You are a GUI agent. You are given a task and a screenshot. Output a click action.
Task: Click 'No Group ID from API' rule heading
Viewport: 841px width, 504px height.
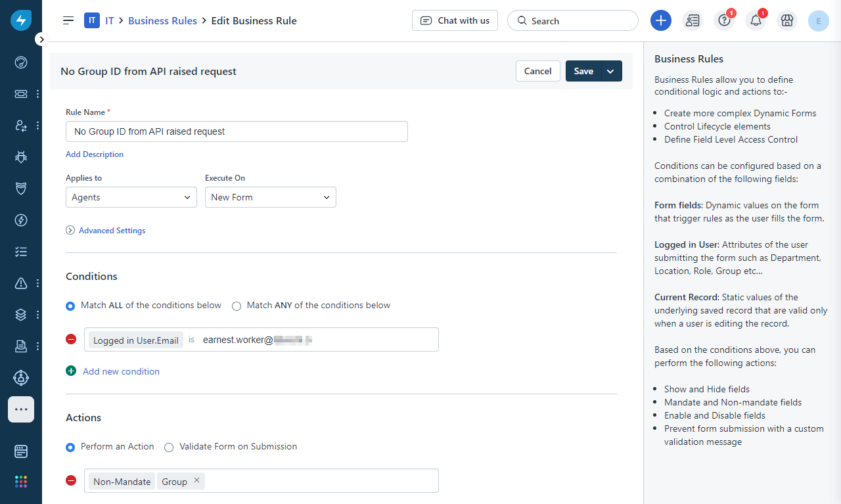pyautogui.click(x=148, y=71)
